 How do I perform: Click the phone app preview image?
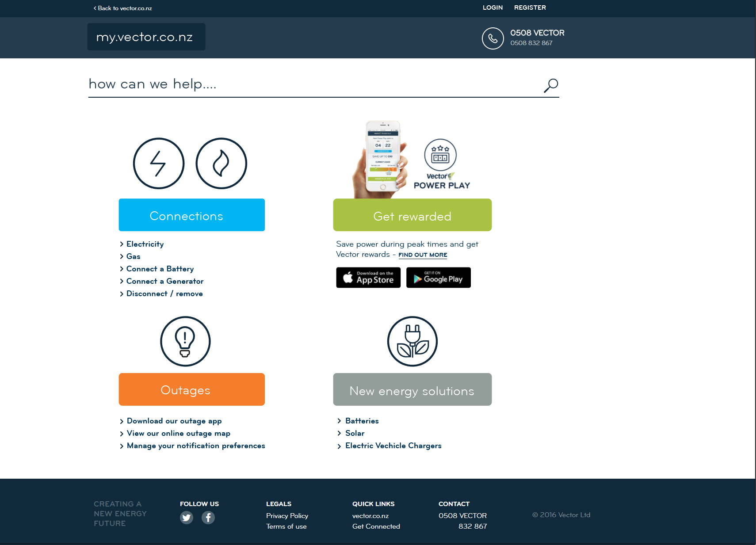point(380,160)
